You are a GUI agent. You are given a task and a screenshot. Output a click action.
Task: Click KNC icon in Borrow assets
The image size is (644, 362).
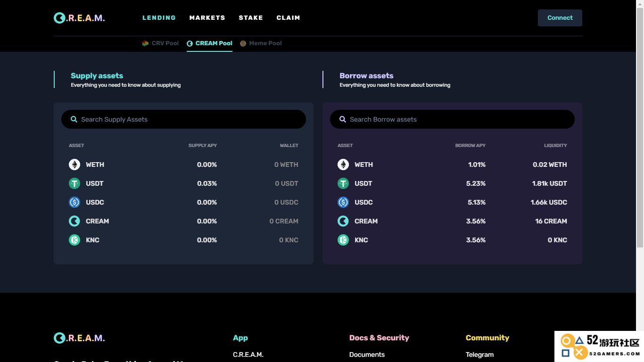click(343, 240)
